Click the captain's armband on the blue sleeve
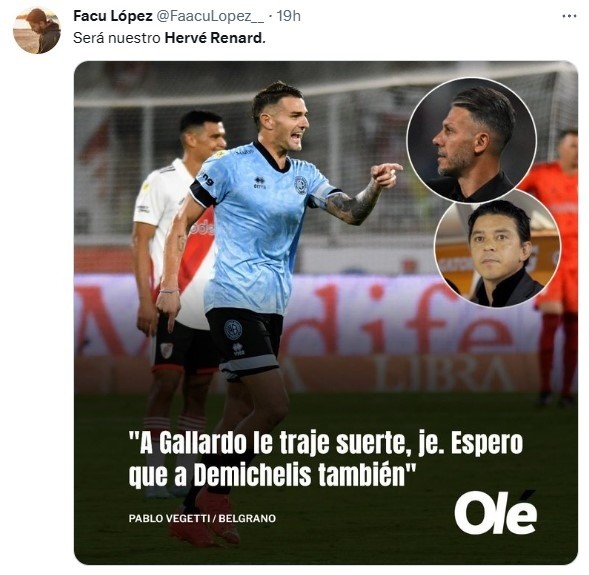Viewport: 589px width, 575px height. click(x=322, y=195)
